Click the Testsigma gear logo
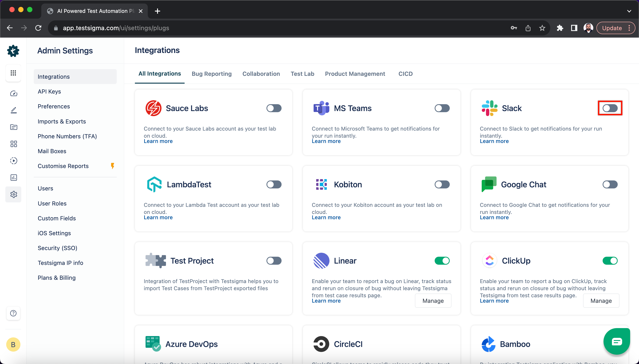This screenshot has width=639, height=364. [13, 51]
